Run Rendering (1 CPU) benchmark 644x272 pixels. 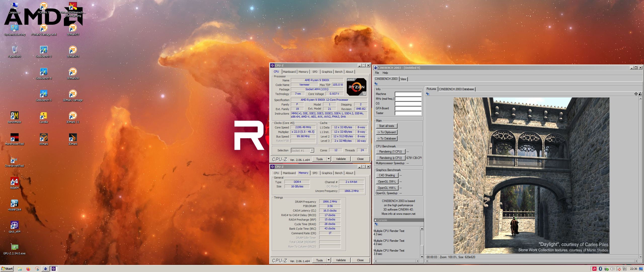390,152
